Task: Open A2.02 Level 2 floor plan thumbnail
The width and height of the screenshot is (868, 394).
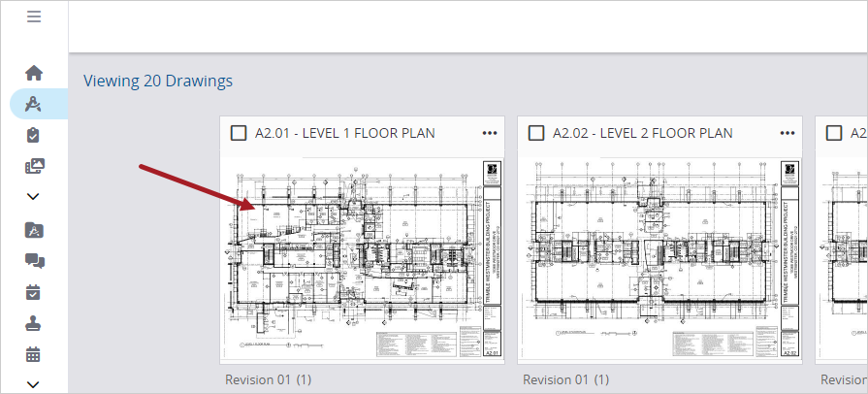Action: (x=659, y=260)
